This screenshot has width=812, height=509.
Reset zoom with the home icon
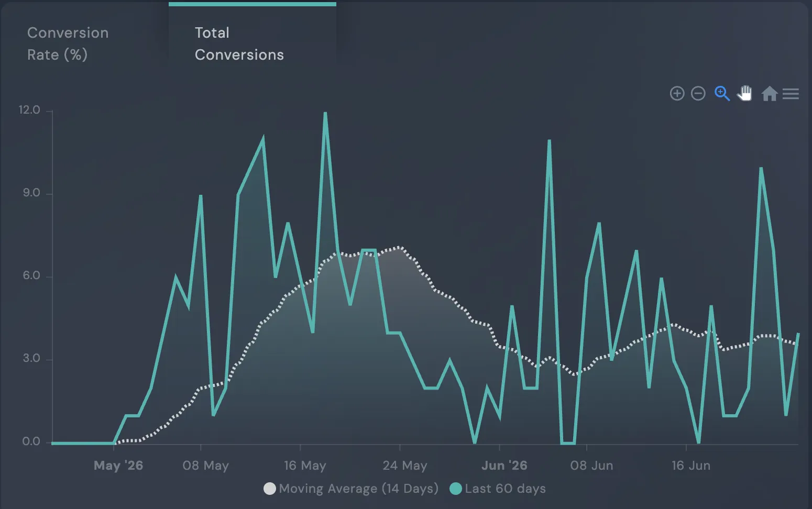click(769, 94)
